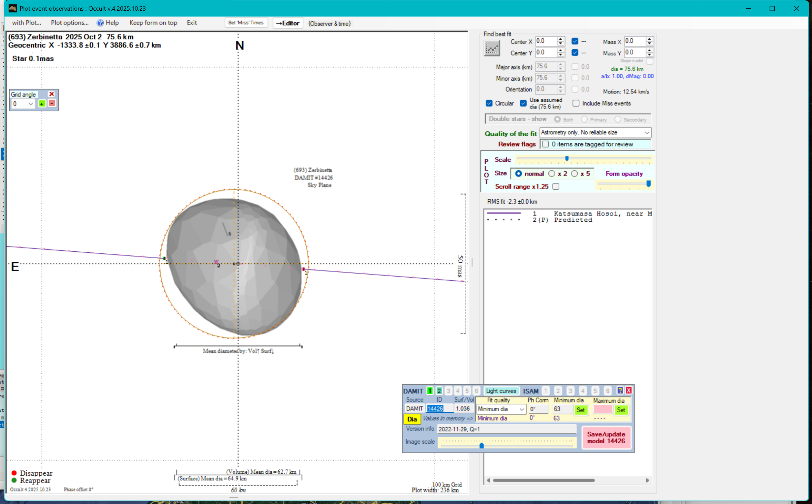Close the DAMIT shape model panel
The image size is (812, 504).
(629, 390)
